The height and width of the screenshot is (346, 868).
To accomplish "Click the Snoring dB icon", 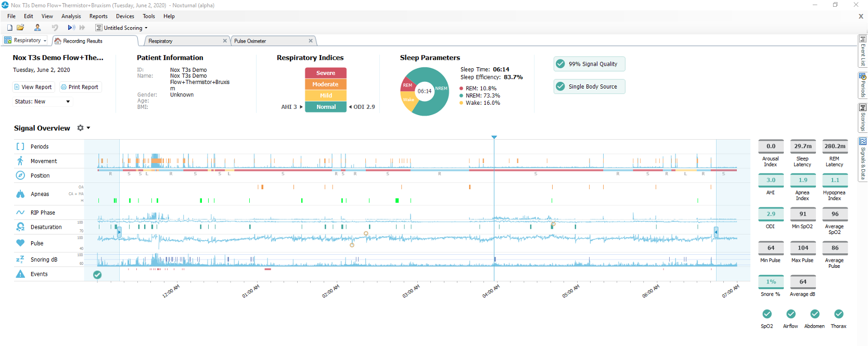I will pyautogui.click(x=20, y=259).
